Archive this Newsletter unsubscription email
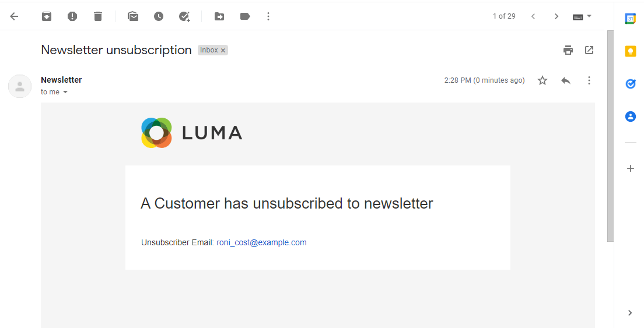644x328 pixels. pyautogui.click(x=47, y=16)
